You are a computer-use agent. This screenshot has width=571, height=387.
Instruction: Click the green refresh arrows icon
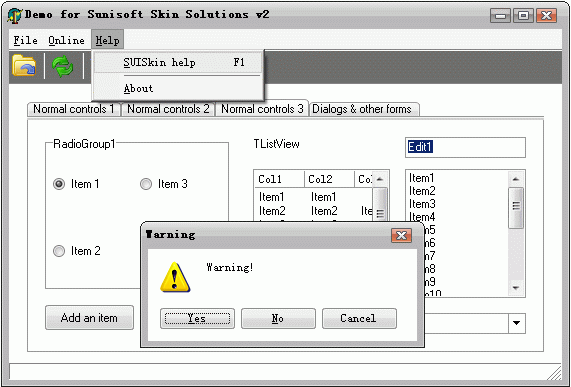click(63, 66)
